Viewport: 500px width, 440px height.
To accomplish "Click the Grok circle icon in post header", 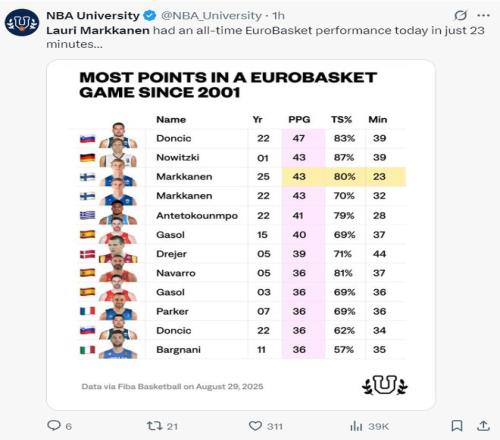I will 460,15.
